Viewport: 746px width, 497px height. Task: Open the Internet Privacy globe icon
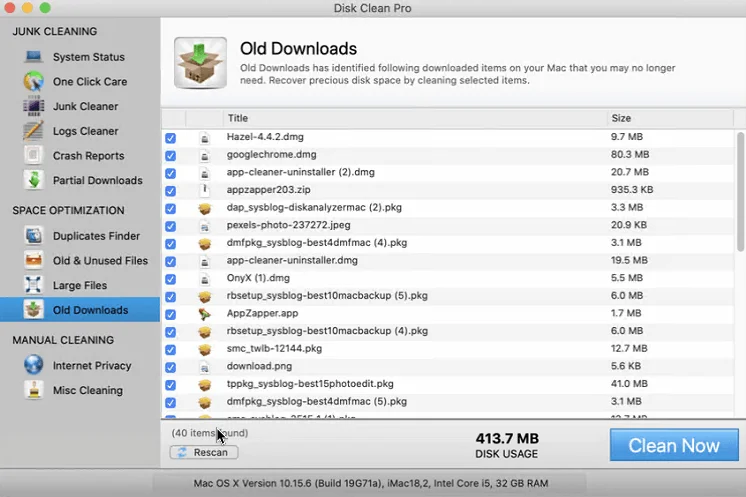tap(33, 365)
